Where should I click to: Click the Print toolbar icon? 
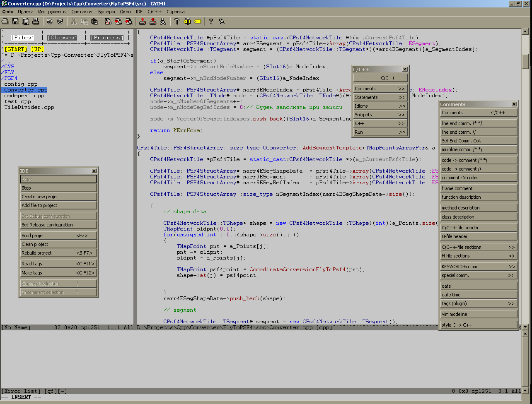pyautogui.click(x=36, y=21)
